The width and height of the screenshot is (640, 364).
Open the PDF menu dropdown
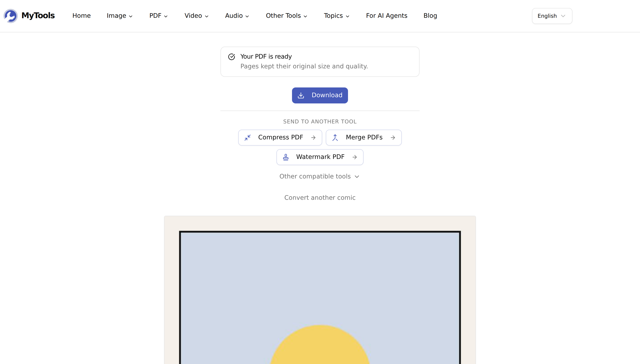click(x=158, y=16)
